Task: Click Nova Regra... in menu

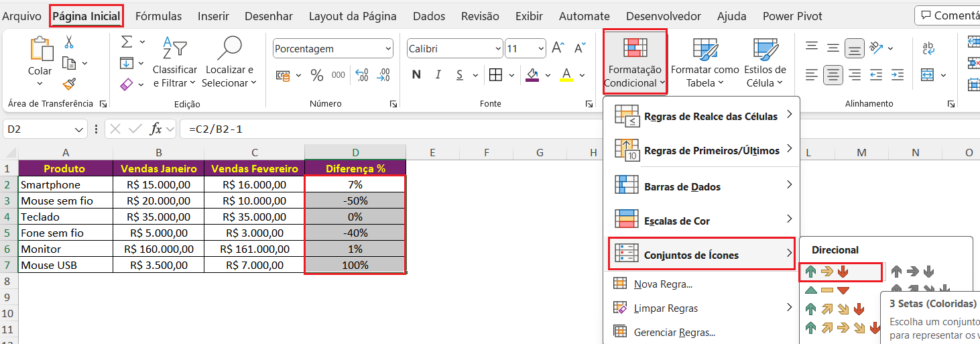Action: pyautogui.click(x=663, y=284)
